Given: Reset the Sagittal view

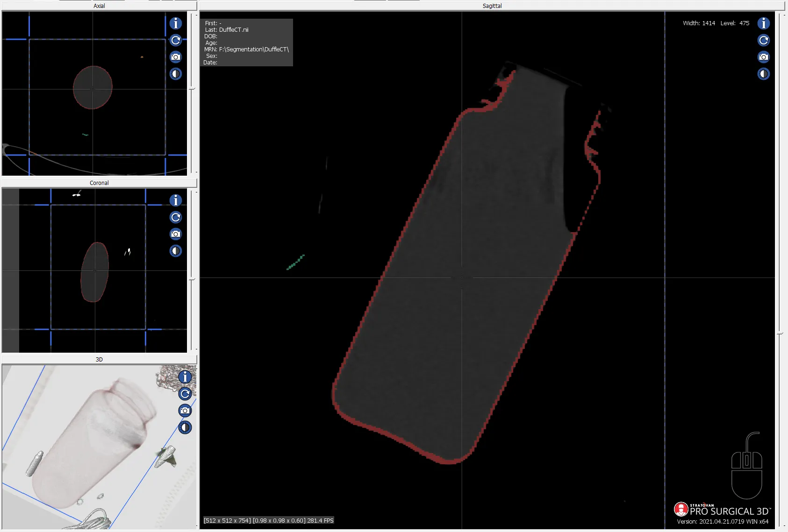Looking at the screenshot, I should (764, 40).
